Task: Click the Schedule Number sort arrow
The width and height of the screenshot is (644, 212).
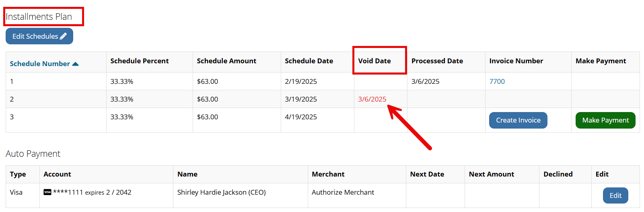Action: click(75, 64)
